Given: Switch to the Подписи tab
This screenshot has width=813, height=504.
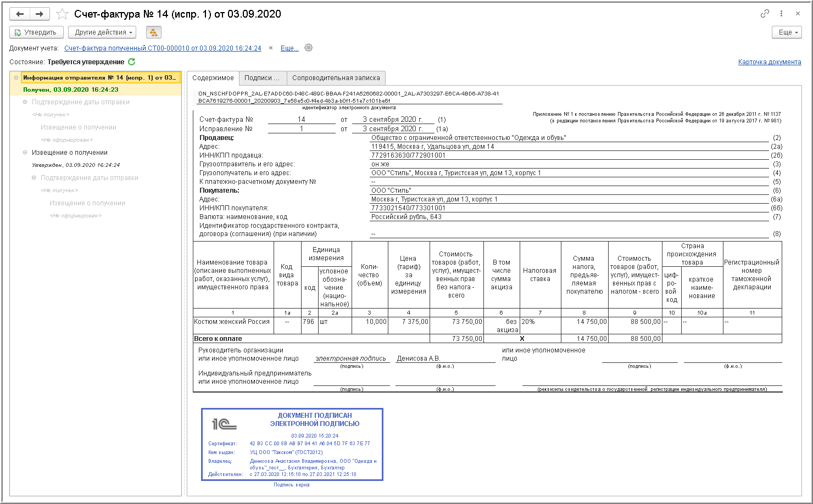Looking at the screenshot, I should coord(262,78).
